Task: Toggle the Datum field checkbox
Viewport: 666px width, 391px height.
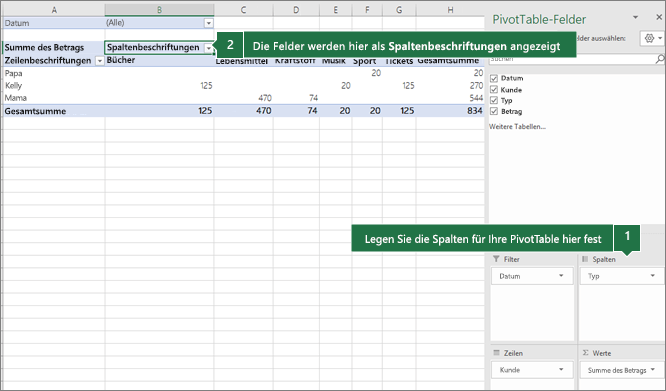Action: (494, 78)
